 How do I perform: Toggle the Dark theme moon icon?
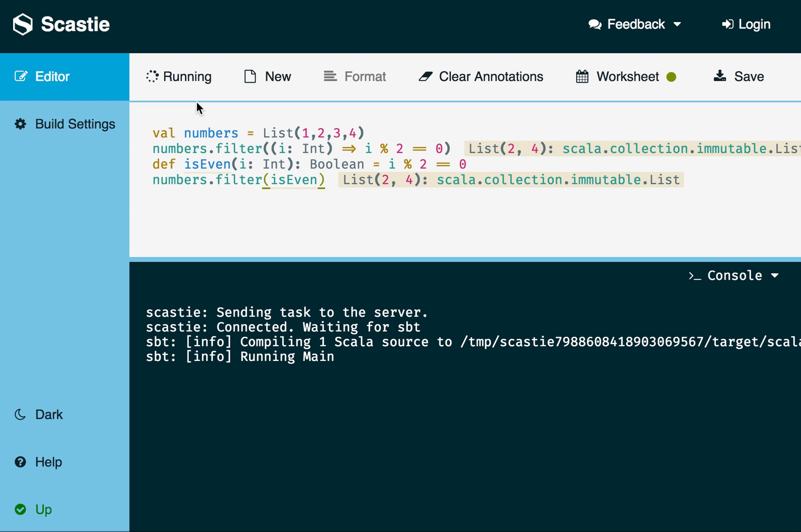click(20, 415)
